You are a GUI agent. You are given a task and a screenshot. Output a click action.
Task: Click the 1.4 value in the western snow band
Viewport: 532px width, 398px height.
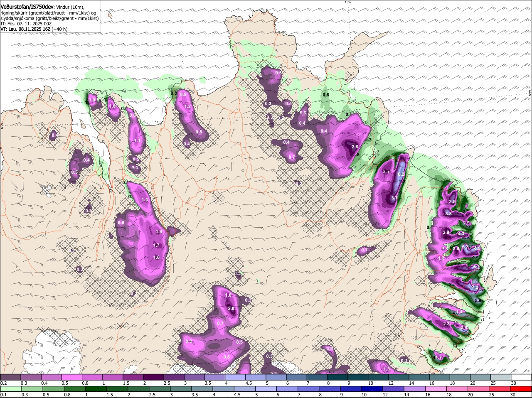[145, 200]
